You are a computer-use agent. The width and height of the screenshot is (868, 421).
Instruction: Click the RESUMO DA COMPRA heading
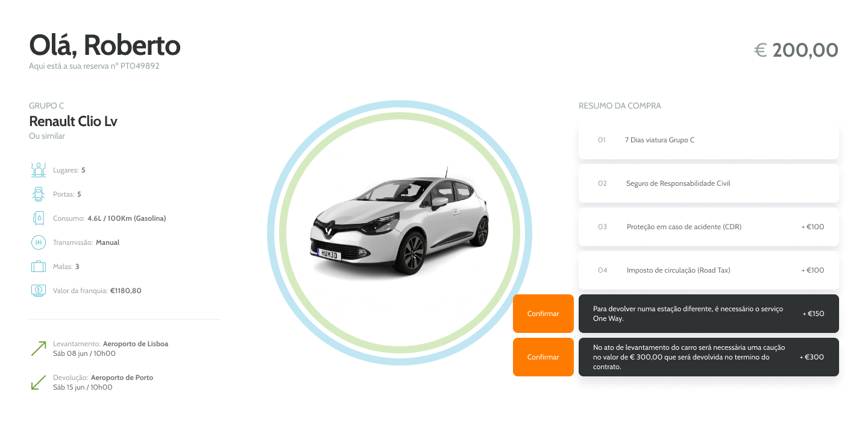click(620, 106)
